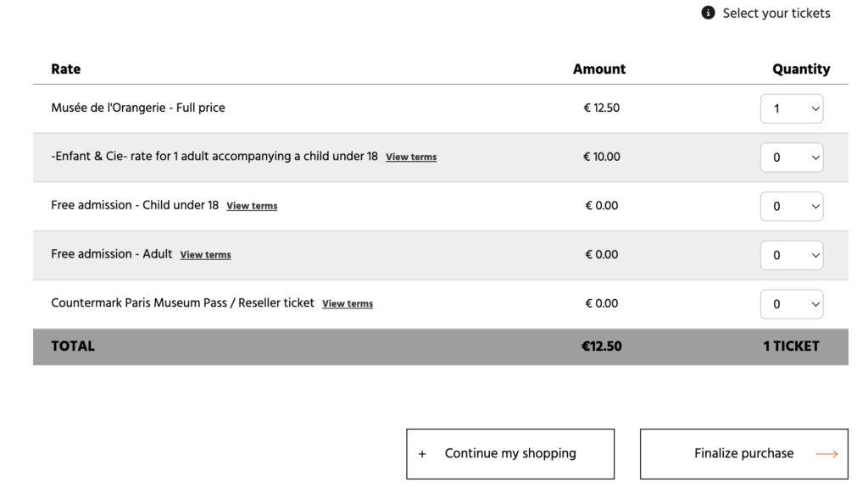Click the orange arrow icon on Finalize purchase
This screenshot has width=868, height=488.
click(x=826, y=454)
